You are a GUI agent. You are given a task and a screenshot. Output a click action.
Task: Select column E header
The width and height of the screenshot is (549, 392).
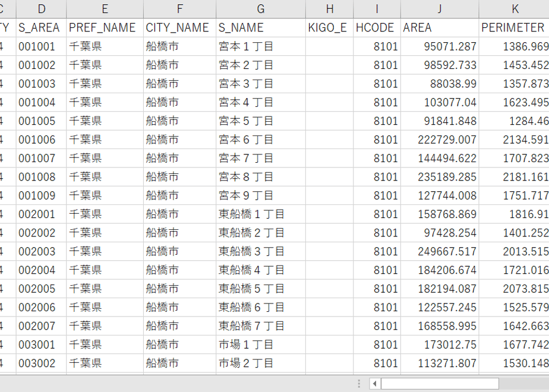(x=105, y=9)
